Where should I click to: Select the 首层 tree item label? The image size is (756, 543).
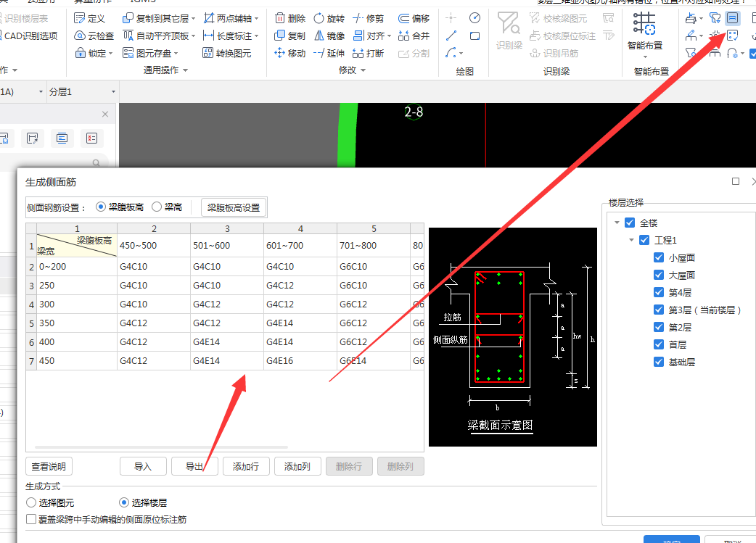tap(678, 344)
